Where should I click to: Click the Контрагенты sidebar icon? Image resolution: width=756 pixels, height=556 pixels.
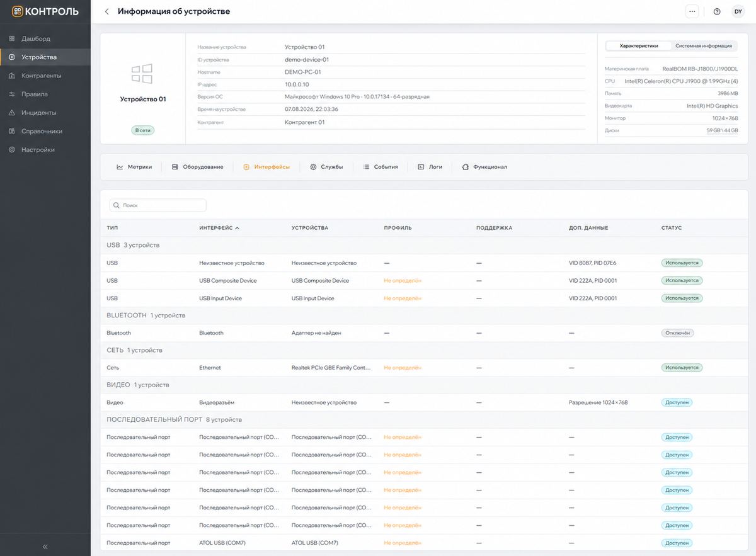[12, 76]
